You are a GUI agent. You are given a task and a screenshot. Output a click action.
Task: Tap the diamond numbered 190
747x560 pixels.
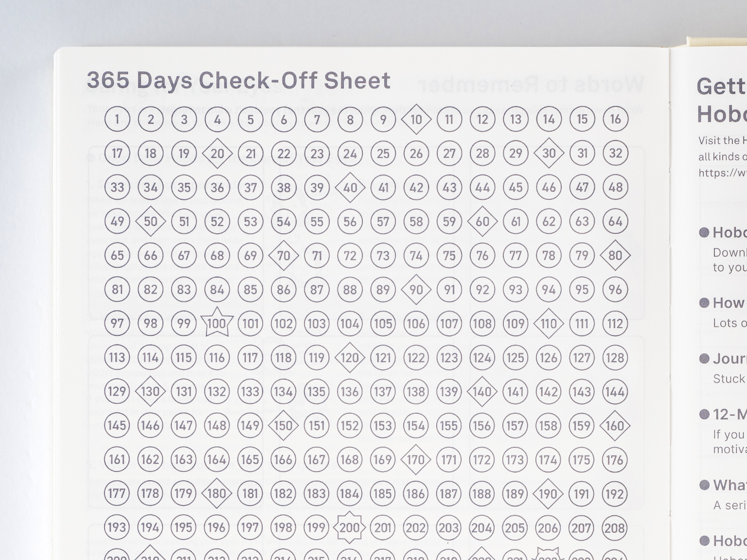coord(548,494)
